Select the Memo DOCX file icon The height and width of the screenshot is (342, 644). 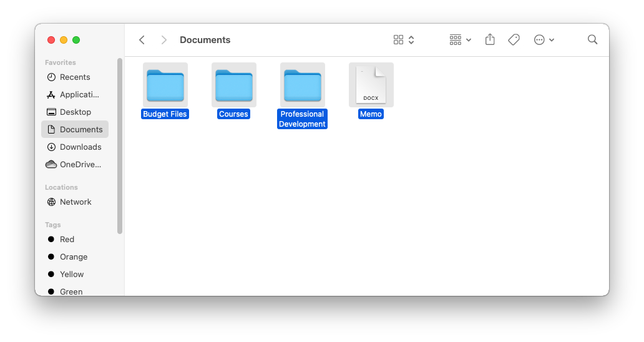(371, 85)
